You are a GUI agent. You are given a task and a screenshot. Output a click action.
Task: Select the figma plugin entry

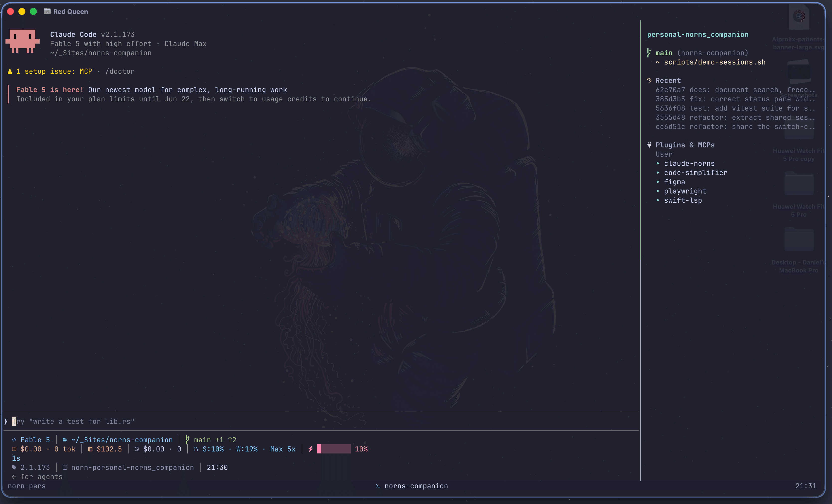point(674,182)
